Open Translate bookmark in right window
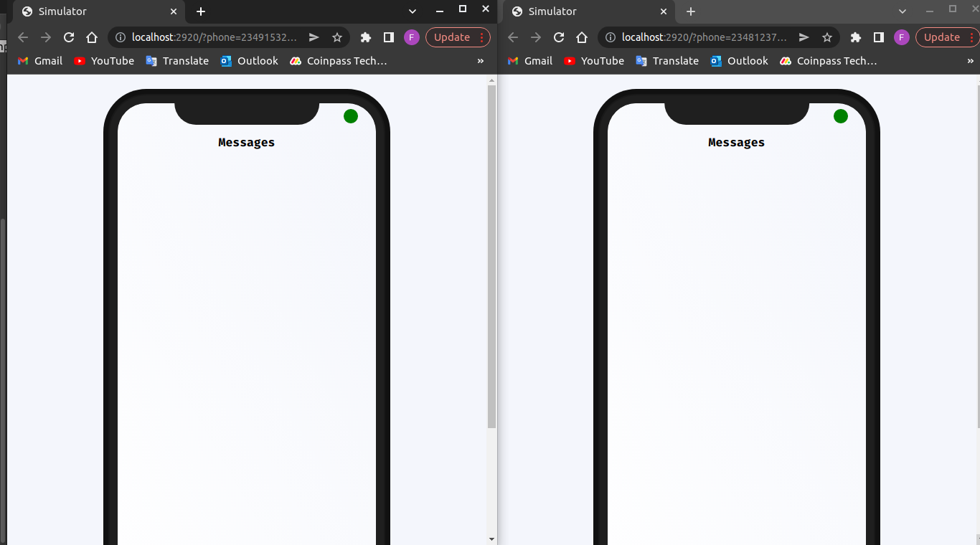Image resolution: width=980 pixels, height=545 pixels. (667, 61)
